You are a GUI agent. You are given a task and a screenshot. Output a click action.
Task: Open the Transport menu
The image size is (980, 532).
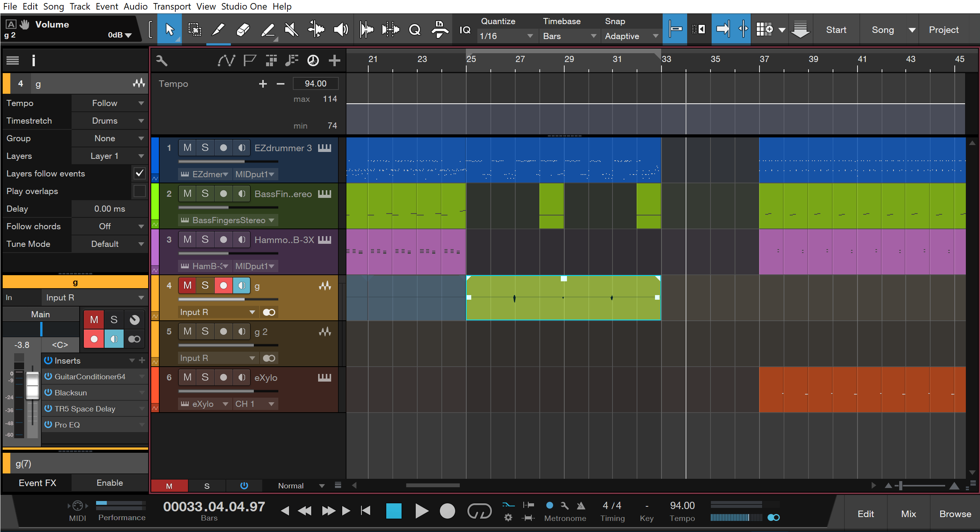click(172, 7)
